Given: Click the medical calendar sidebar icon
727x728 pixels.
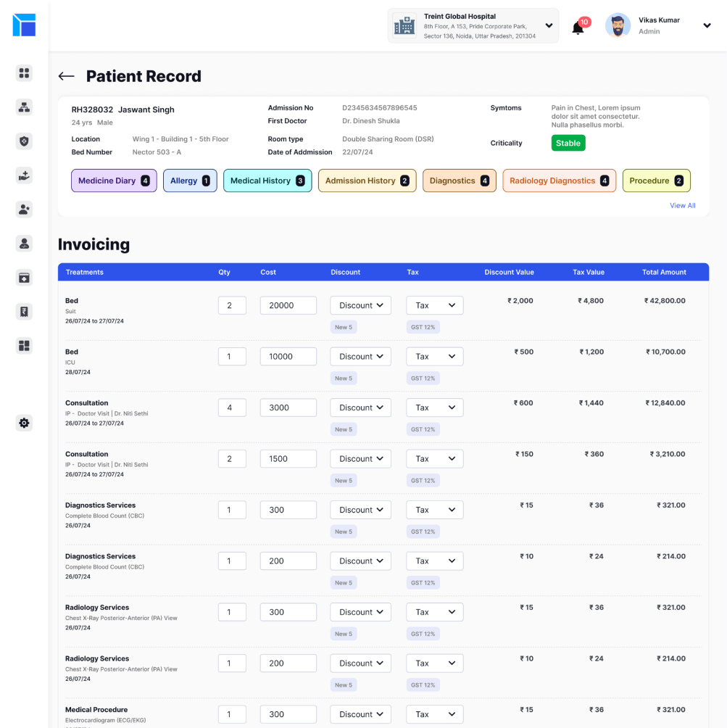Looking at the screenshot, I should click(24, 278).
